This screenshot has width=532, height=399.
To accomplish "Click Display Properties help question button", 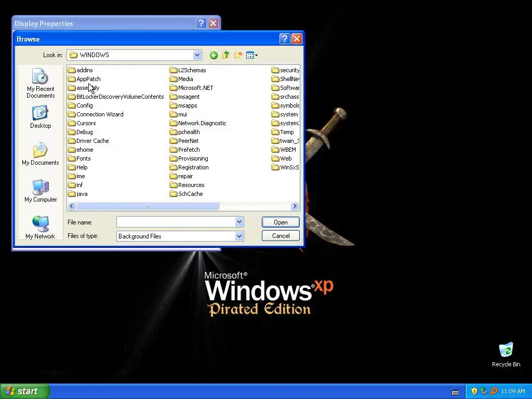I will 201,23.
